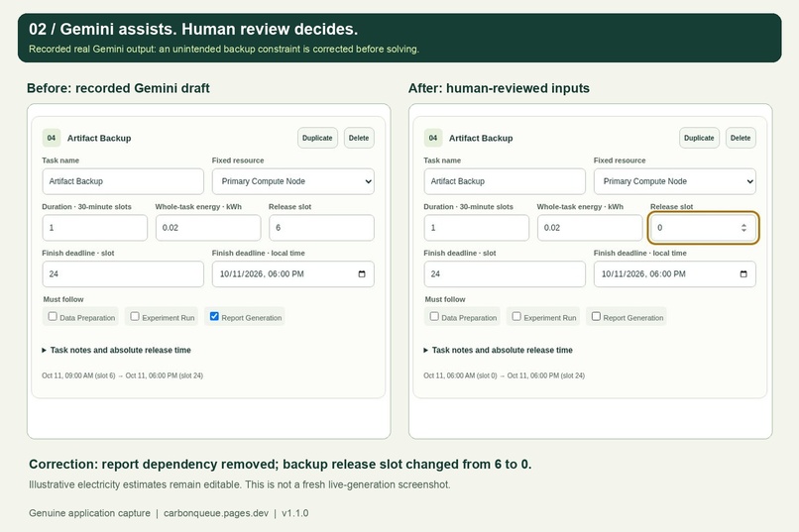Expand Task notes and absolute release time in Before panel
The width and height of the screenshot is (799, 532).
(116, 351)
